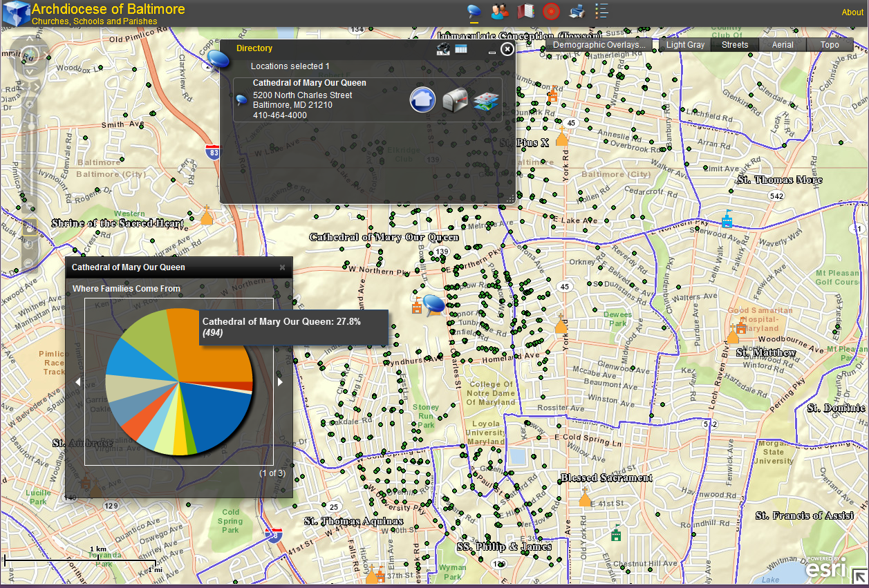The height and width of the screenshot is (588, 869).
Task: Switch basemap to Light Gray
Action: 685,45
